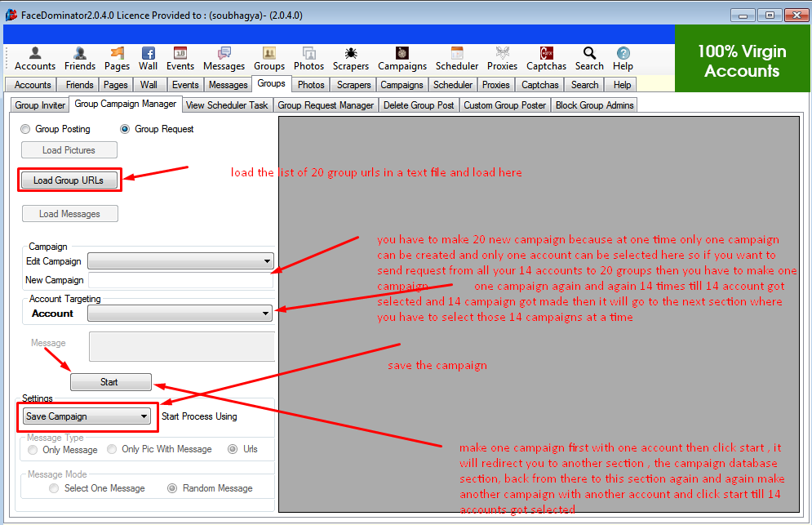The image size is (812, 525).
Task: Open the View Scheduler Task tab
Action: [x=227, y=105]
